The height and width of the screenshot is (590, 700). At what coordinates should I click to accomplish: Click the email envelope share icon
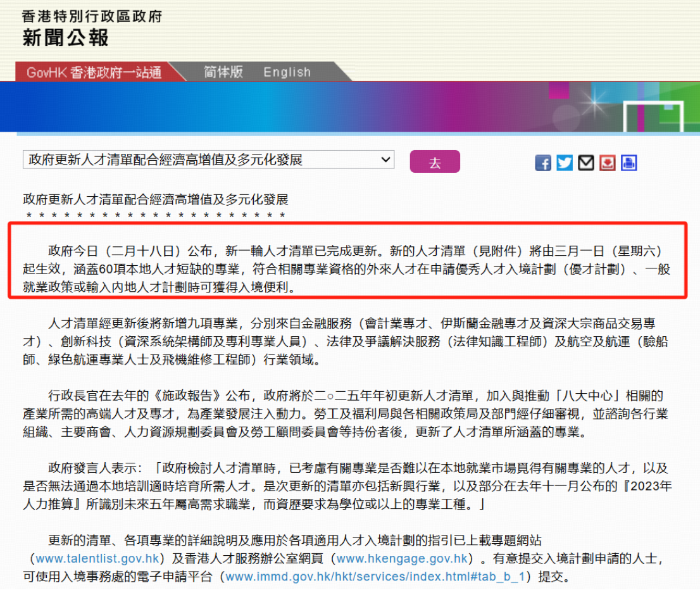(x=586, y=163)
